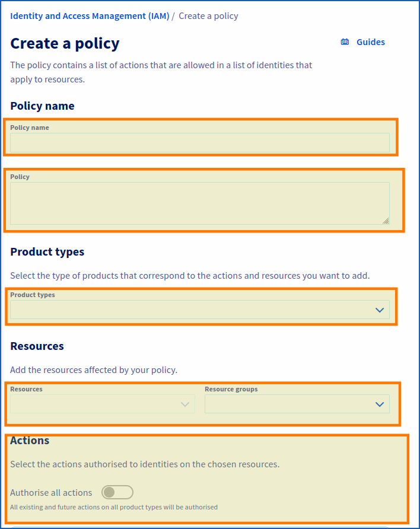Click the small 'Policy name' field label
This screenshot has height=529, width=420.
click(x=30, y=128)
